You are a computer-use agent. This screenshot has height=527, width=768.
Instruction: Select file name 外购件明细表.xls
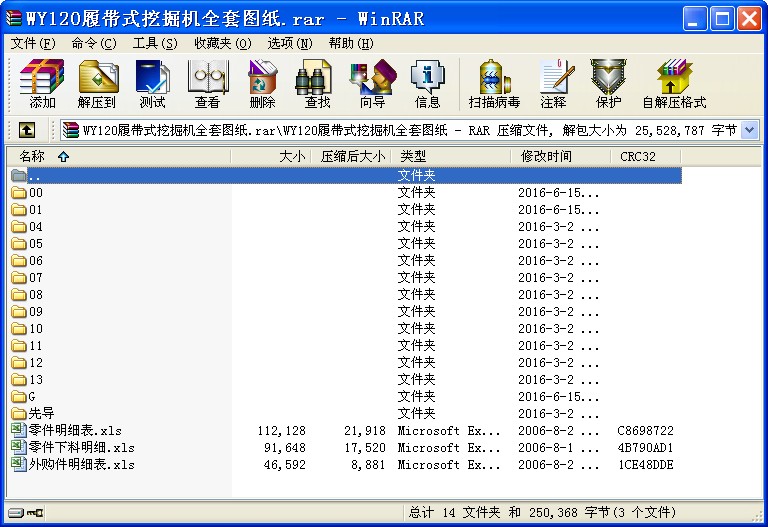pyautogui.click(x=81, y=464)
